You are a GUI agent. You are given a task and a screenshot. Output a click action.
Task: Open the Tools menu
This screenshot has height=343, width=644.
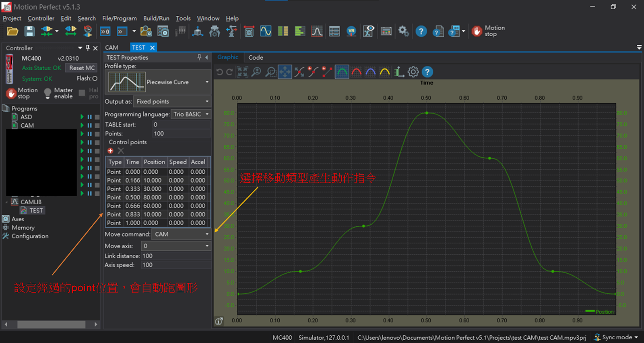[183, 19]
